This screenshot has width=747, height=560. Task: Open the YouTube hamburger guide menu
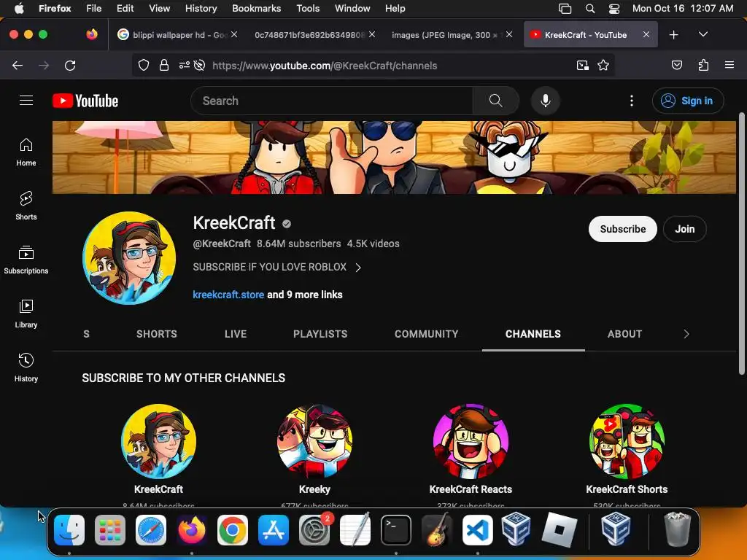pyautogui.click(x=26, y=101)
